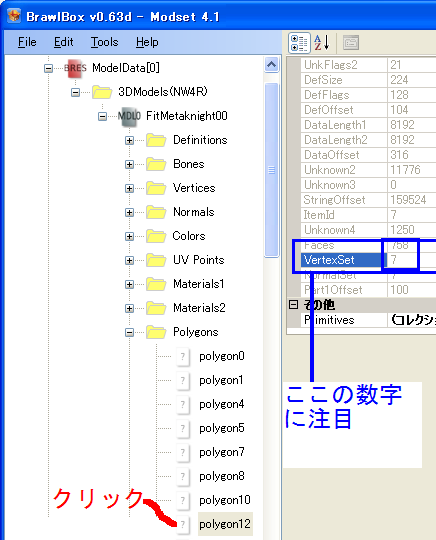Click the unknown-type icon beside polygon4
The image size is (436, 540).
pyautogui.click(x=183, y=404)
